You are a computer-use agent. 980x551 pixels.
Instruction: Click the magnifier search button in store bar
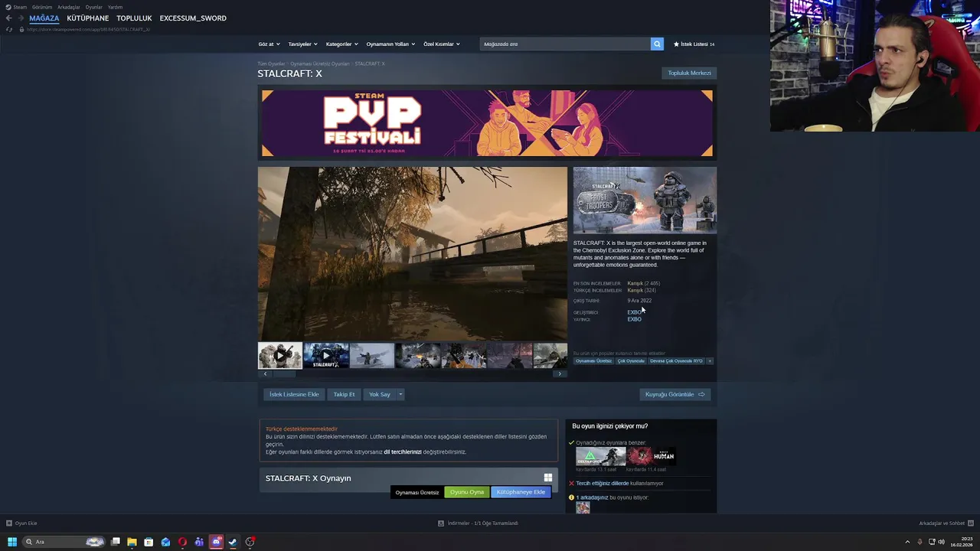(x=657, y=44)
